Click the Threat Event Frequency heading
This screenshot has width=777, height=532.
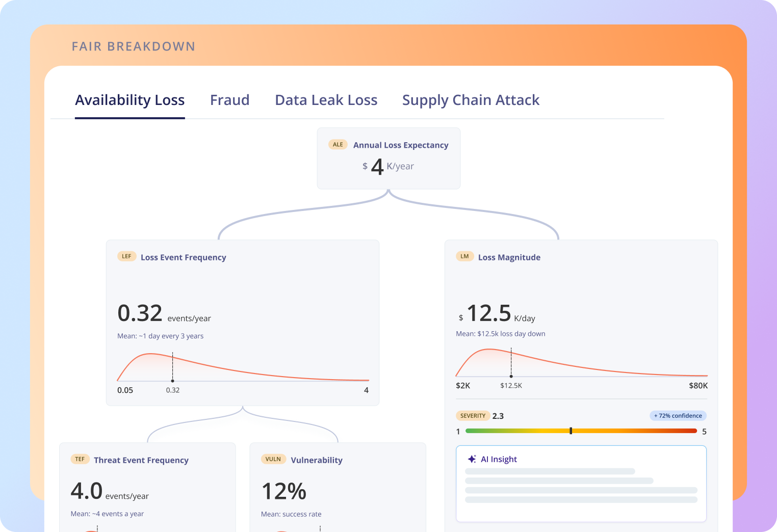click(x=141, y=460)
